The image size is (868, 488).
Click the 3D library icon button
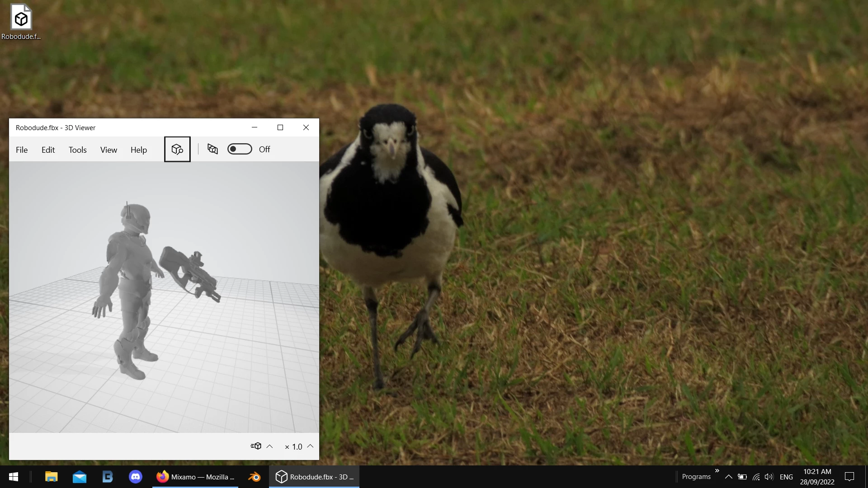click(x=177, y=150)
